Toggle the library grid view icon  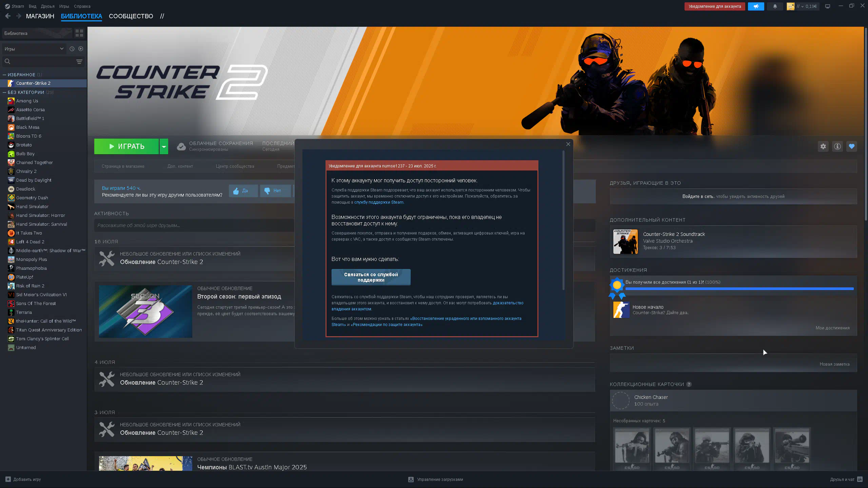point(79,33)
